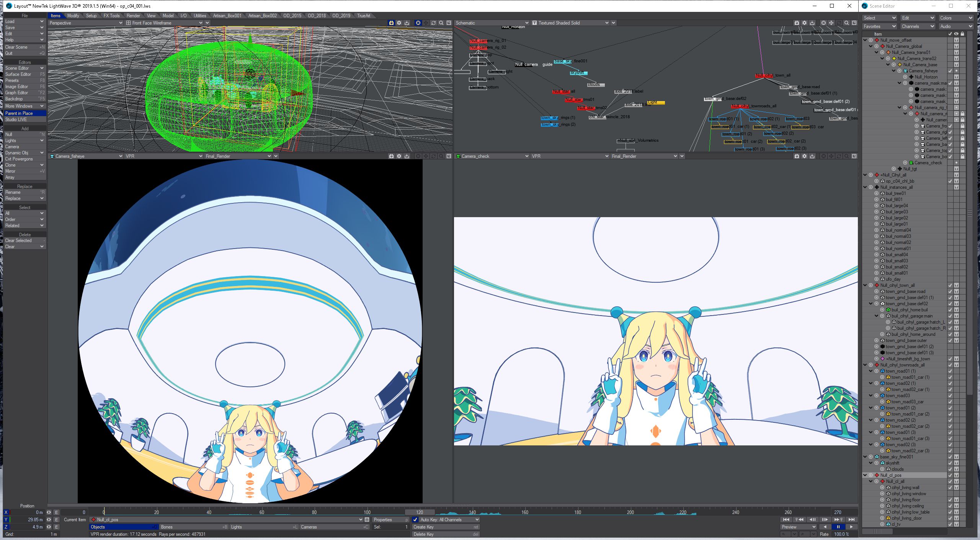This screenshot has width=980, height=540.
Task: Jump to previous keyframe button
Action: coord(799,520)
